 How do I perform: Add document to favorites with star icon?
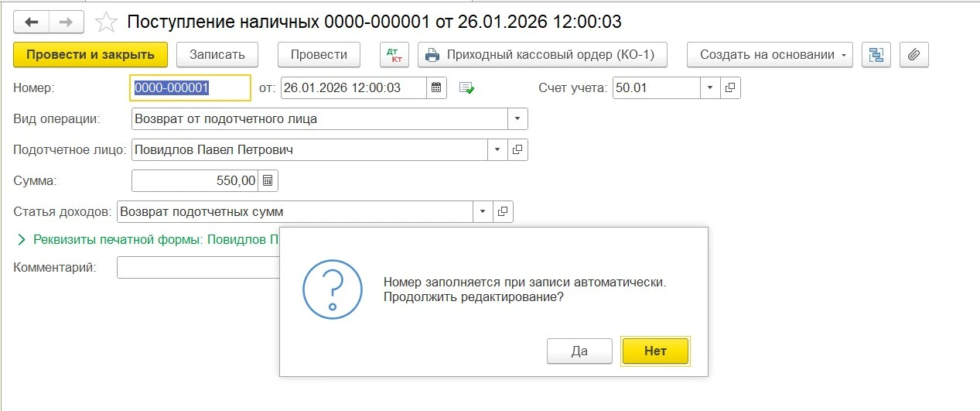(x=104, y=22)
